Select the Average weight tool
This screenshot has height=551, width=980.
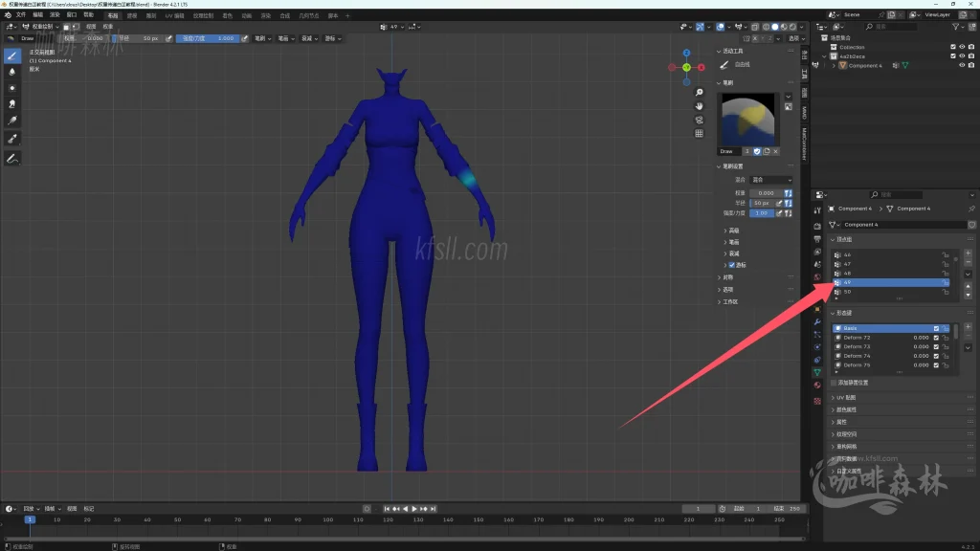[11, 88]
